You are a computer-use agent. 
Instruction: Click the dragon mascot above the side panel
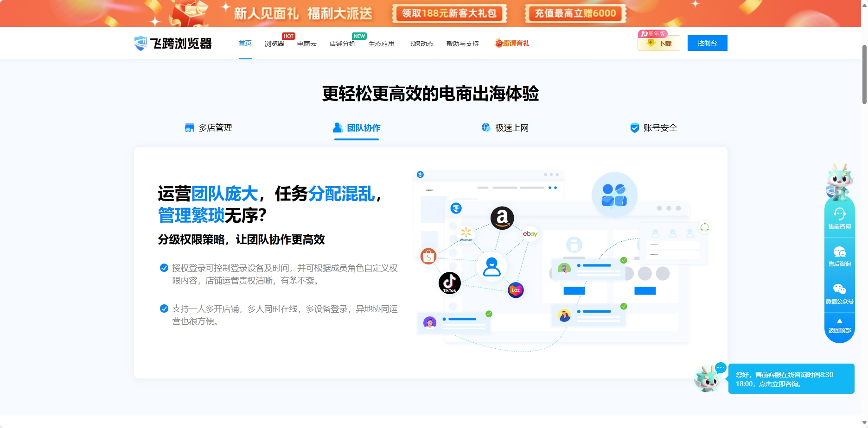840,182
